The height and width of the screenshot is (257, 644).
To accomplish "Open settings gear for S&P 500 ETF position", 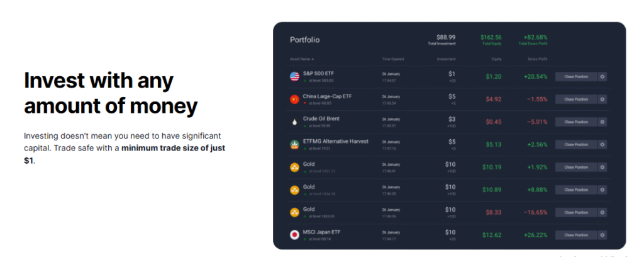I will [x=602, y=76].
